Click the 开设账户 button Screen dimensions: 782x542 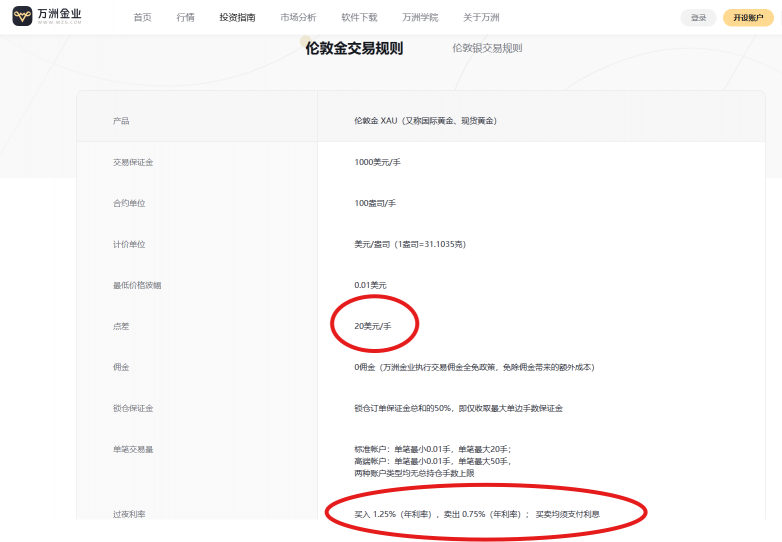[748, 18]
